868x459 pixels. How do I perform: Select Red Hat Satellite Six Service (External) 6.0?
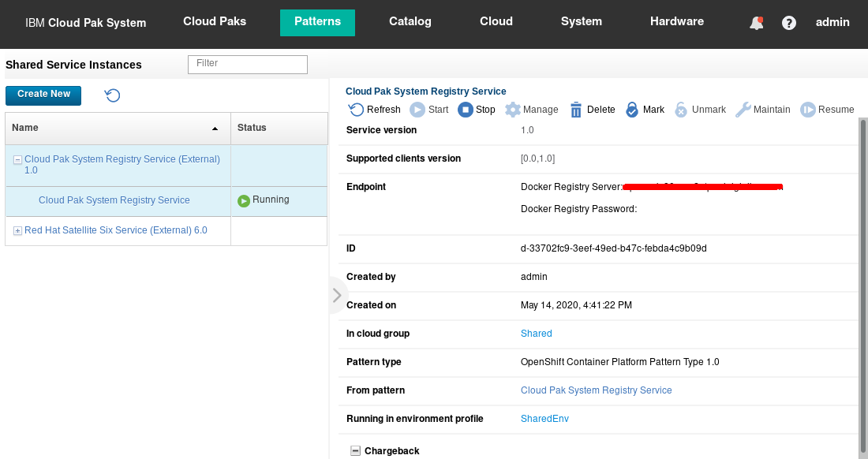click(x=116, y=230)
